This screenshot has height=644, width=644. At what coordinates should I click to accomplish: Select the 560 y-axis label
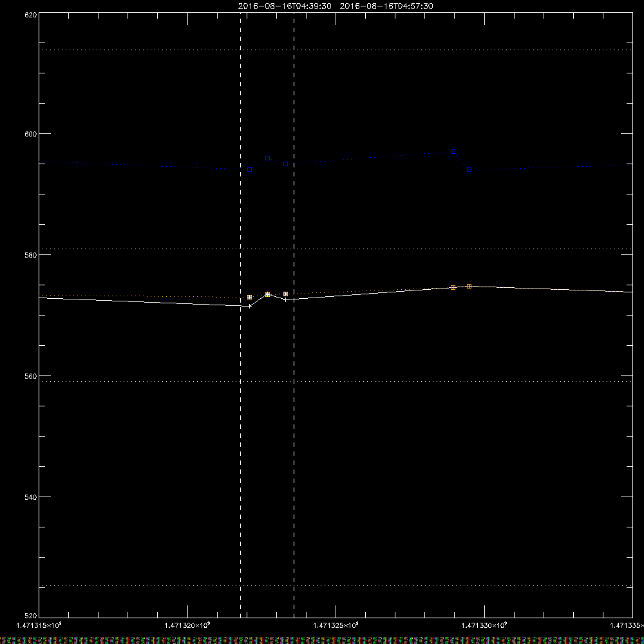click(x=31, y=376)
